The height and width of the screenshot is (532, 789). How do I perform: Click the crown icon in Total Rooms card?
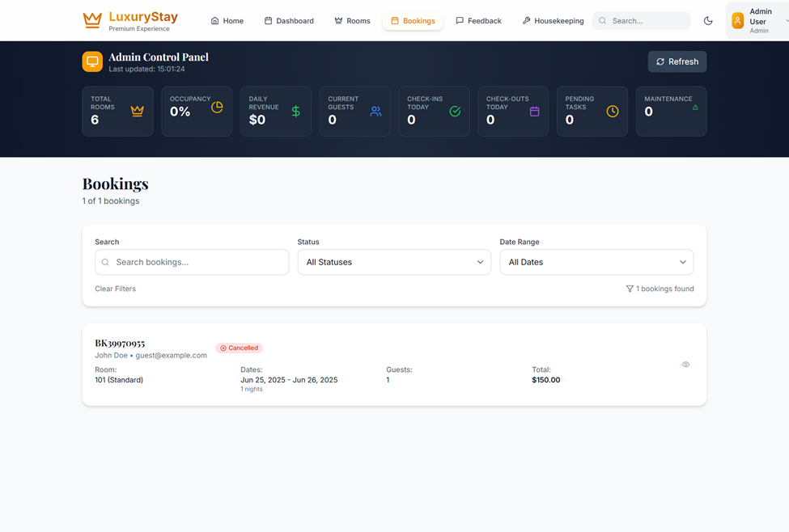pyautogui.click(x=137, y=112)
